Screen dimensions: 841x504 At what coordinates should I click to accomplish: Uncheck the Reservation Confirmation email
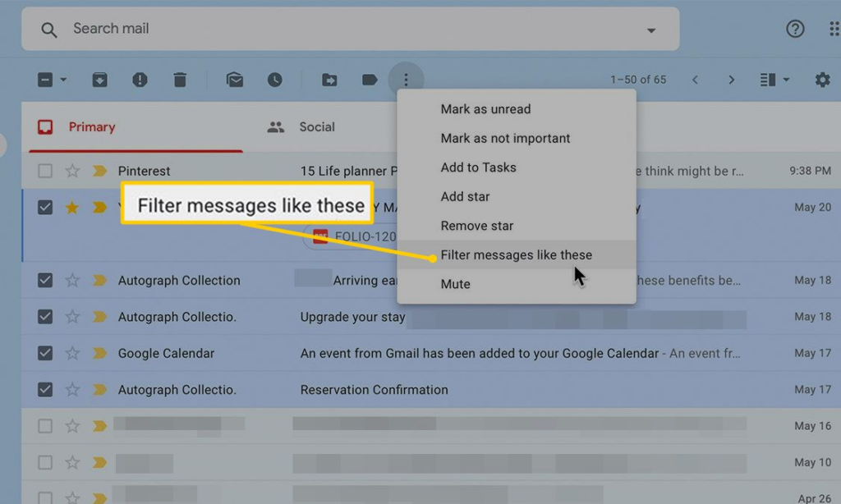(x=45, y=389)
